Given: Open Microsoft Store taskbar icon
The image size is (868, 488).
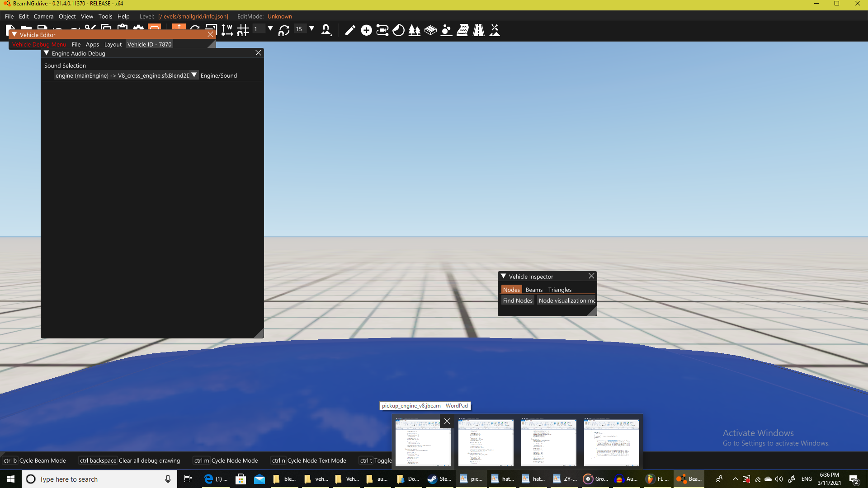Looking at the screenshot, I should tap(241, 479).
